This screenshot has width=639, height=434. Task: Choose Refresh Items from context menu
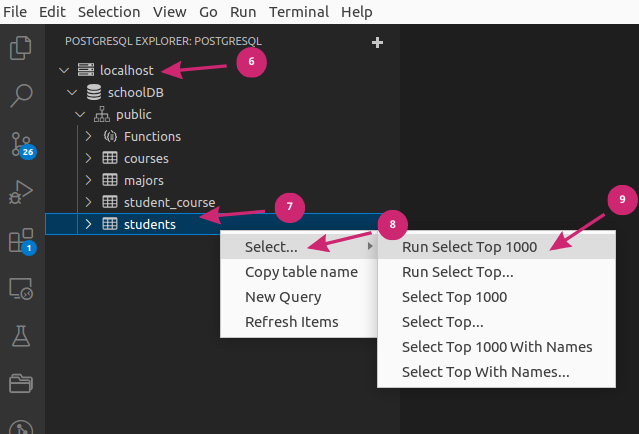299,322
